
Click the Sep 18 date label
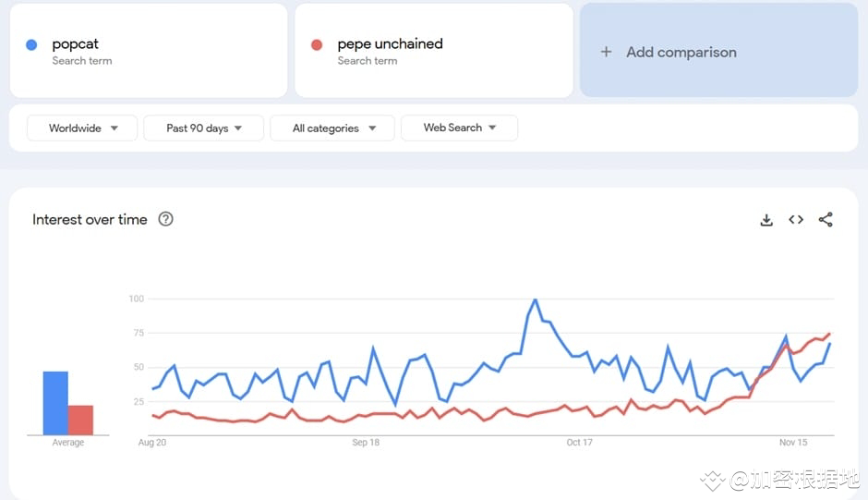(366, 443)
